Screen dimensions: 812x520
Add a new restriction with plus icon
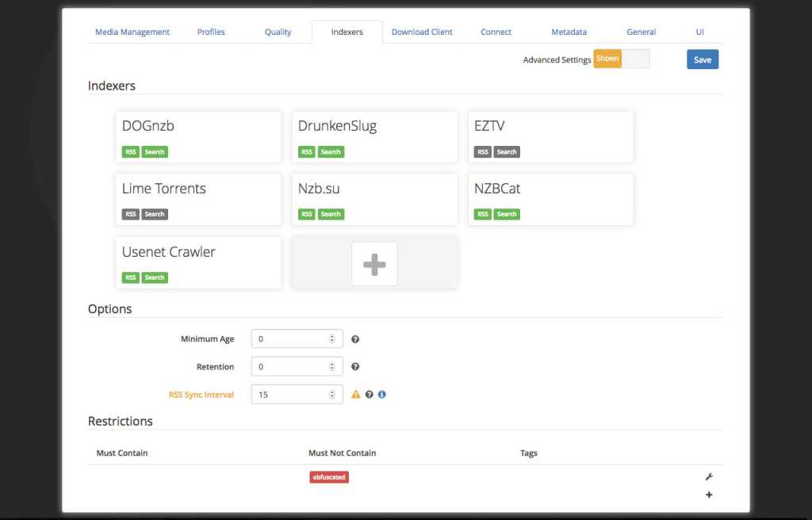(709, 495)
